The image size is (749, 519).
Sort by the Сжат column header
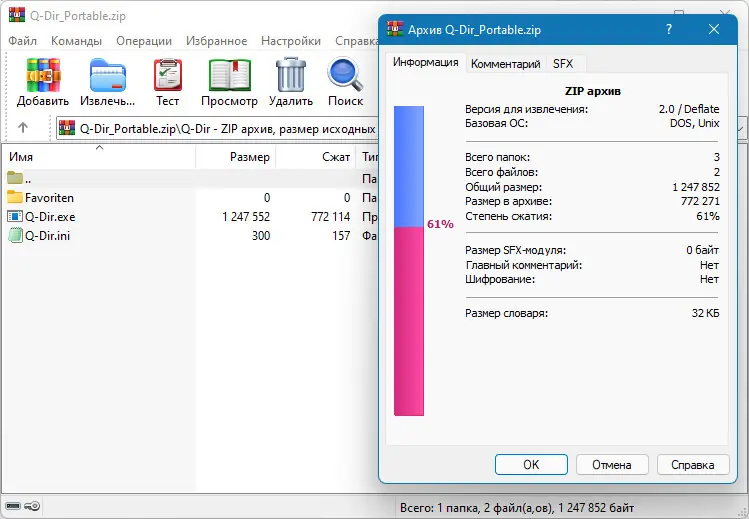(x=316, y=157)
